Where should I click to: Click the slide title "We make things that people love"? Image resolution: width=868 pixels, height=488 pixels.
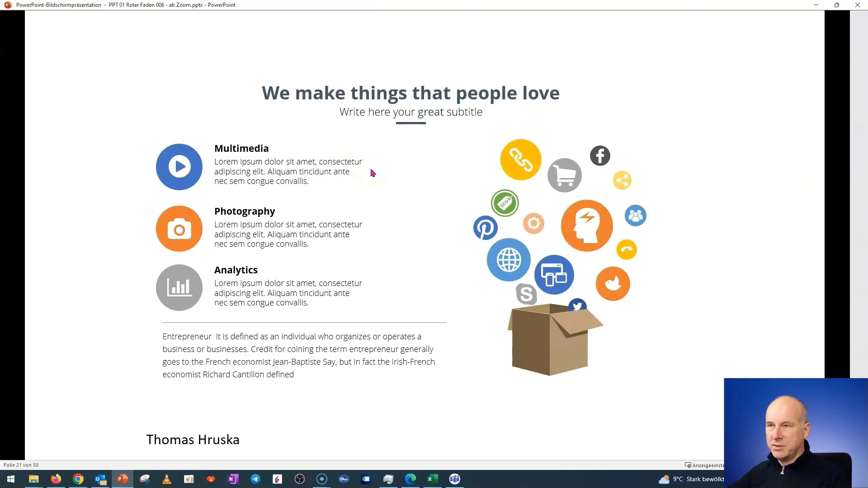pyautogui.click(x=410, y=93)
